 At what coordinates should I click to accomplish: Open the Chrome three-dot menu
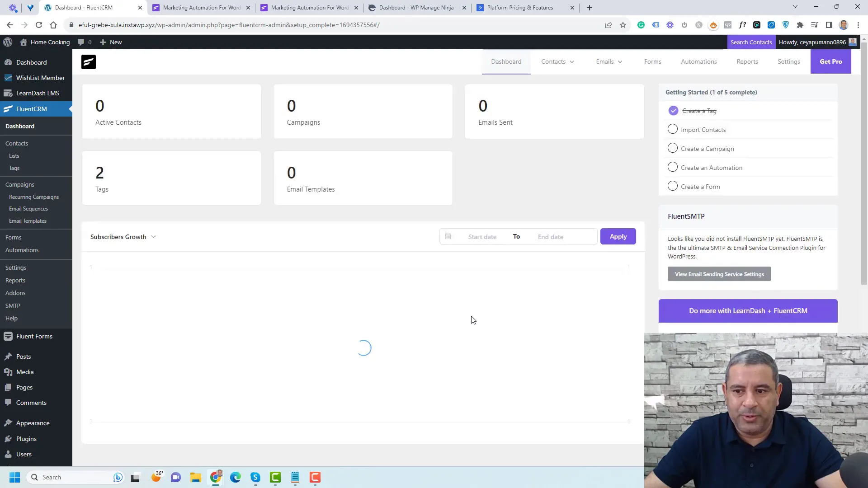point(858,25)
